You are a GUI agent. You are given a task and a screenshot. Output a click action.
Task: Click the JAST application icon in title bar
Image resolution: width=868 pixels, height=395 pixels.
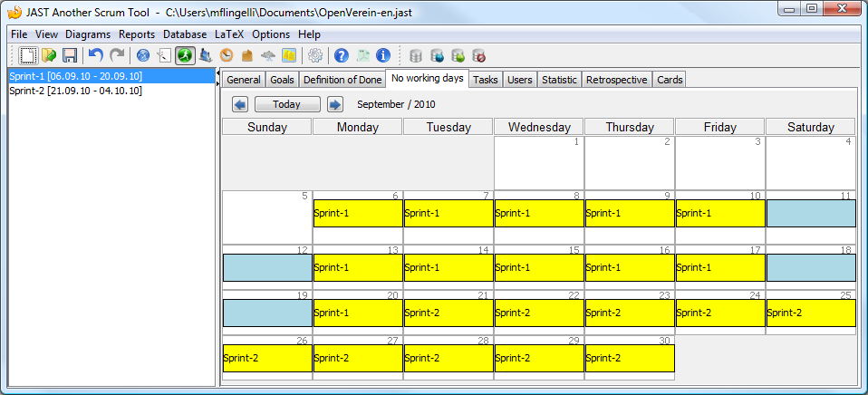tap(14, 12)
